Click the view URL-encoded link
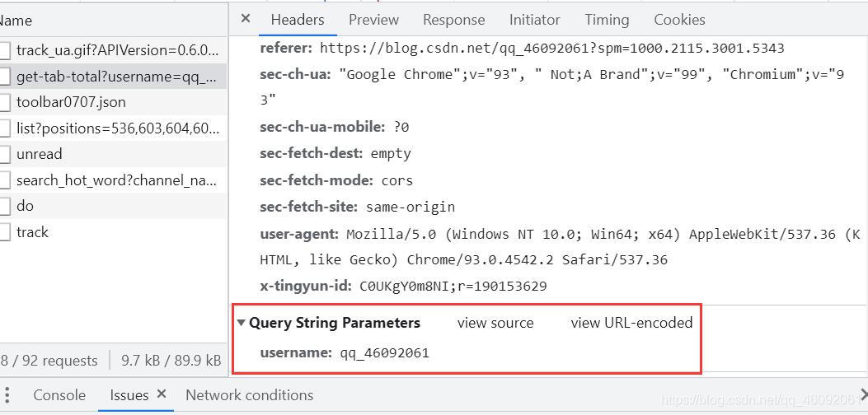The height and width of the screenshot is (415, 868). [x=631, y=323]
